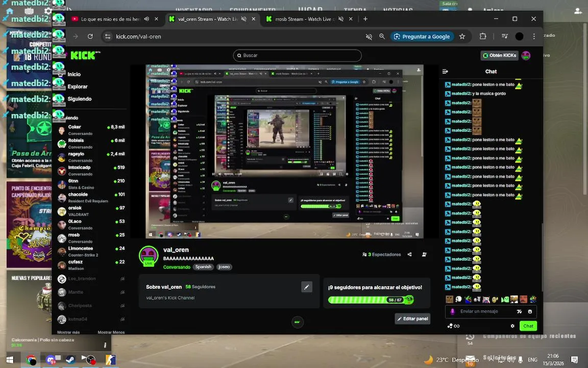The height and width of the screenshot is (368, 588).
Task: Open OBS Studio from the taskbar
Action: point(90,360)
